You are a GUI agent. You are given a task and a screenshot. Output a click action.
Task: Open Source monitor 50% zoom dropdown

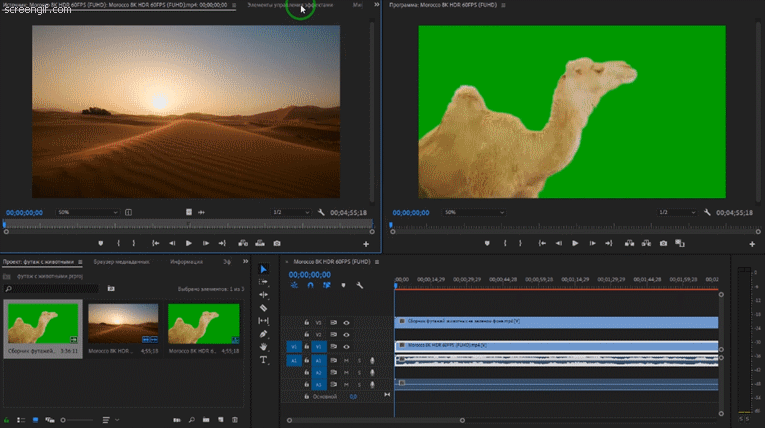tap(87, 212)
